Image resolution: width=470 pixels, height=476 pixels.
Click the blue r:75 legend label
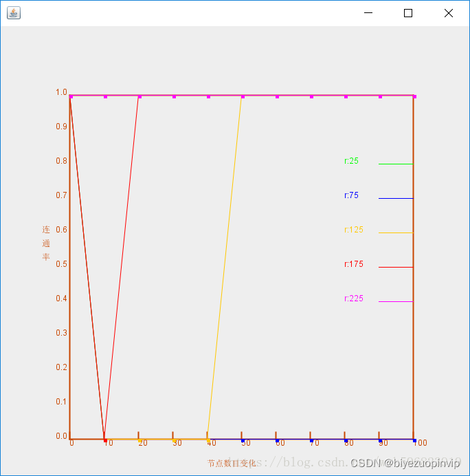point(351,195)
